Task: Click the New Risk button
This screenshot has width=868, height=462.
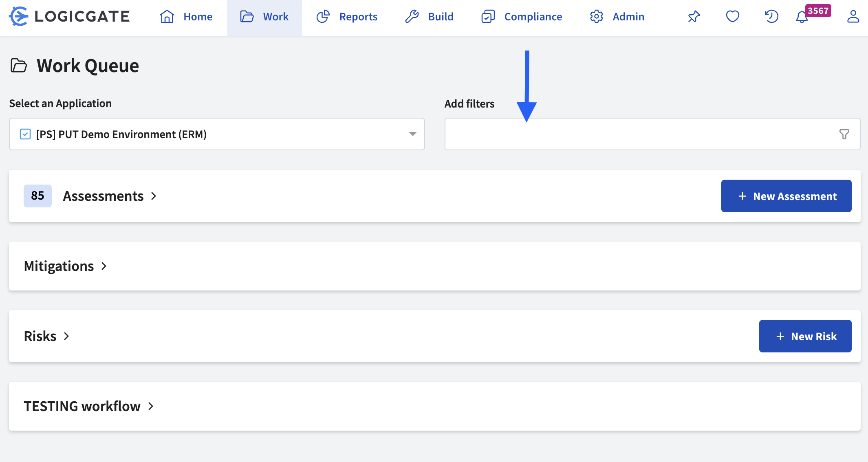Action: pos(805,336)
